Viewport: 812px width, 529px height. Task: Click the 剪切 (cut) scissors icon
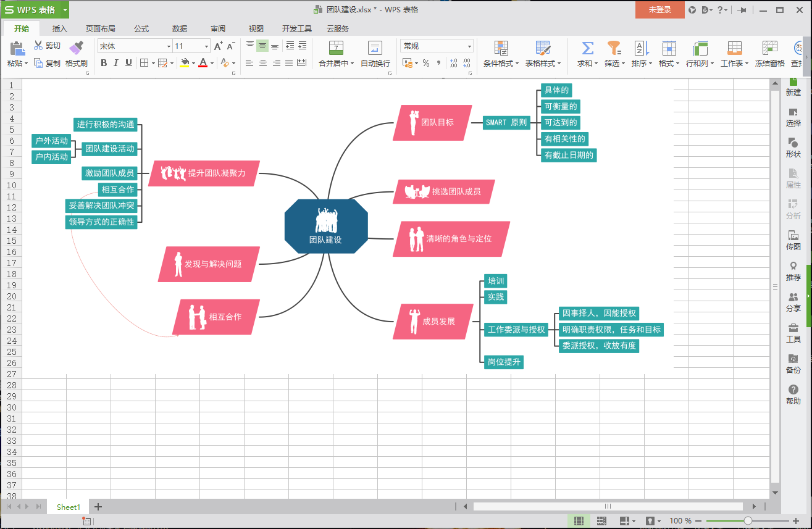click(38, 46)
